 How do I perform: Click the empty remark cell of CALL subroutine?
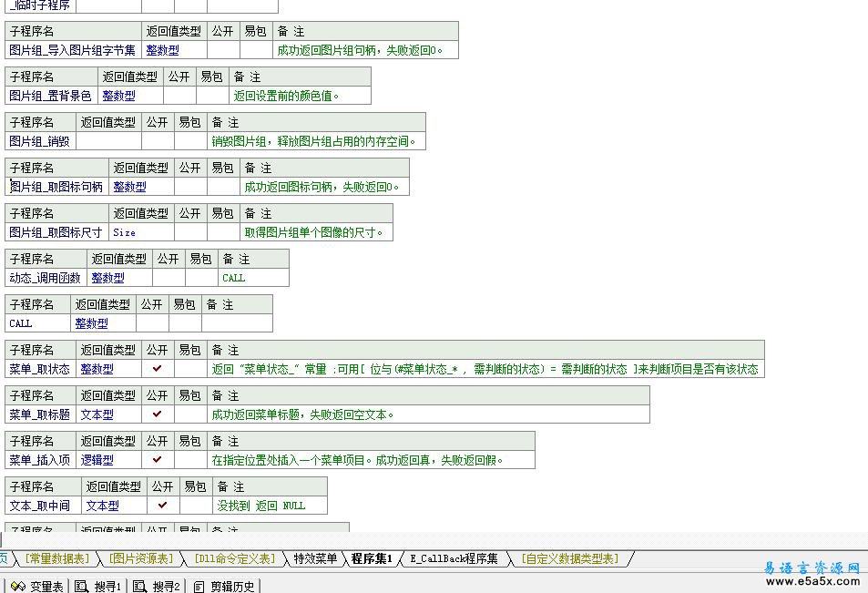237,322
